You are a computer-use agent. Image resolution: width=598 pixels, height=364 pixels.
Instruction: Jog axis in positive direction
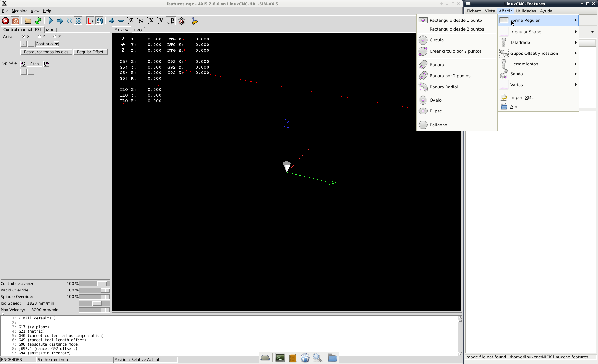click(x=31, y=44)
